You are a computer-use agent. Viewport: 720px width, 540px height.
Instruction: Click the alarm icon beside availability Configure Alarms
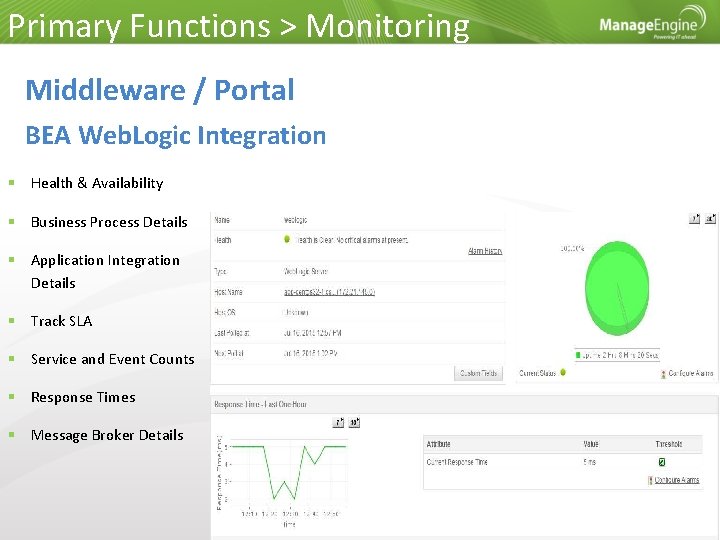click(x=663, y=374)
